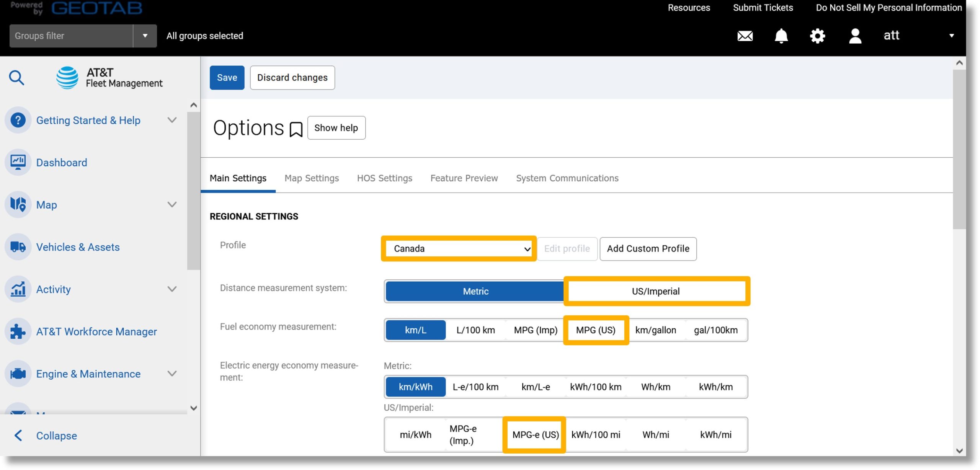Viewport: 980px width, 470px height.
Task: Select Wh/mi option
Action: (655, 435)
